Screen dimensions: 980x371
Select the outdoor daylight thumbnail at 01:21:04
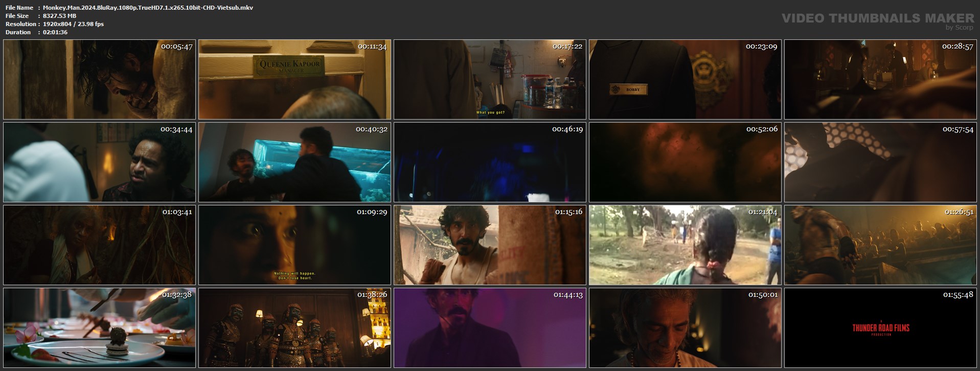(685, 245)
